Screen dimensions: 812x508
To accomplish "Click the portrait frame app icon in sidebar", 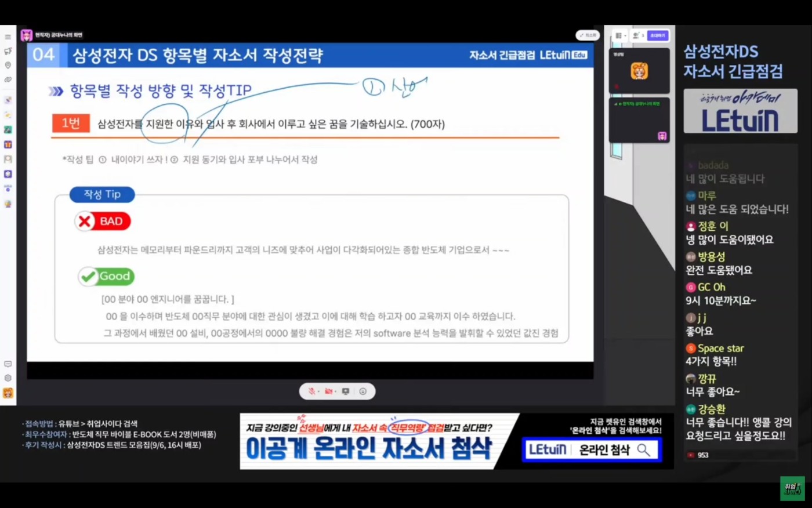I will click(8, 159).
